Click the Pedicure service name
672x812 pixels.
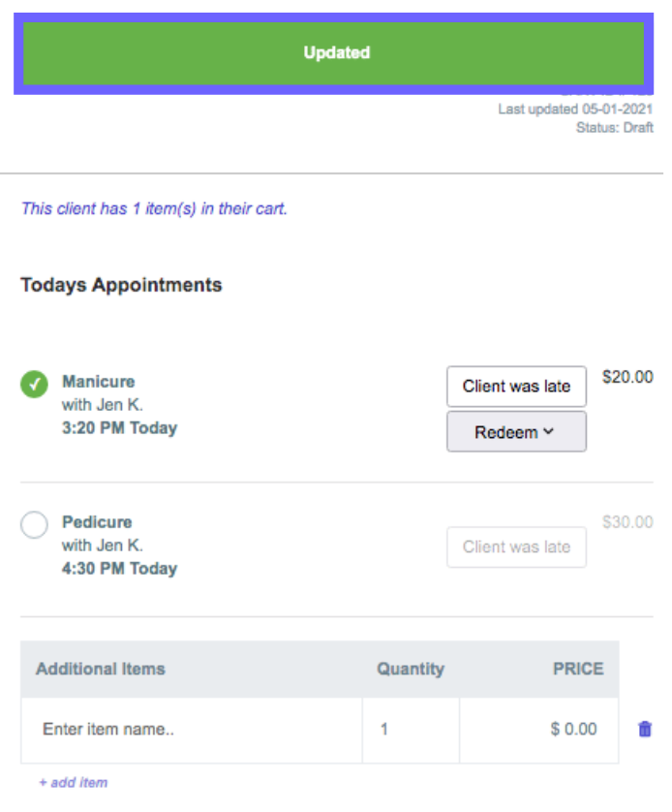pyautogui.click(x=97, y=522)
